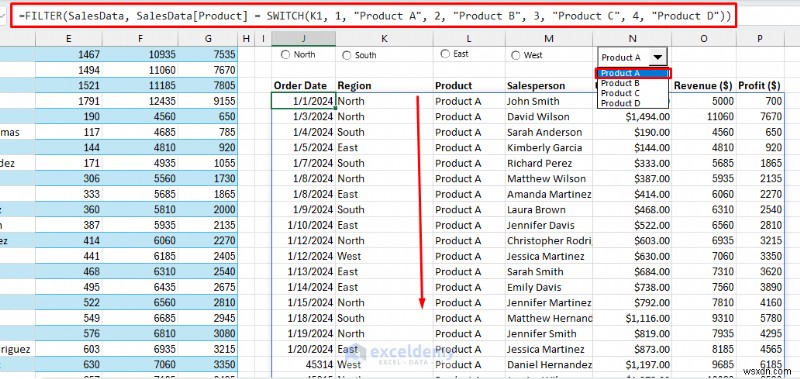Select cell with date 1/1/2024
800x379 pixels.
tap(304, 101)
